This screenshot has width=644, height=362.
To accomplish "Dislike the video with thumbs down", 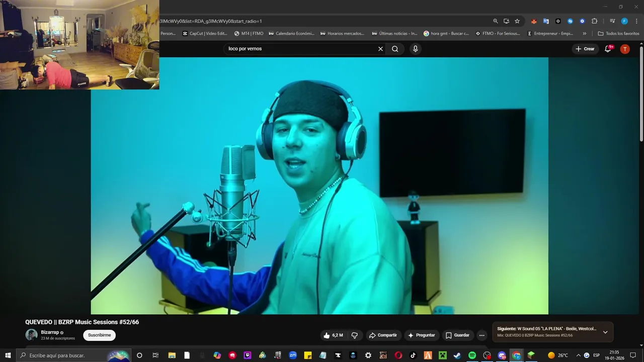I will point(354,335).
